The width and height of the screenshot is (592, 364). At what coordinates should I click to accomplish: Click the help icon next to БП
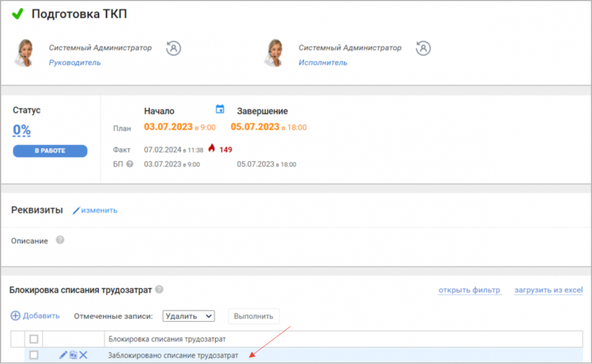[129, 164]
